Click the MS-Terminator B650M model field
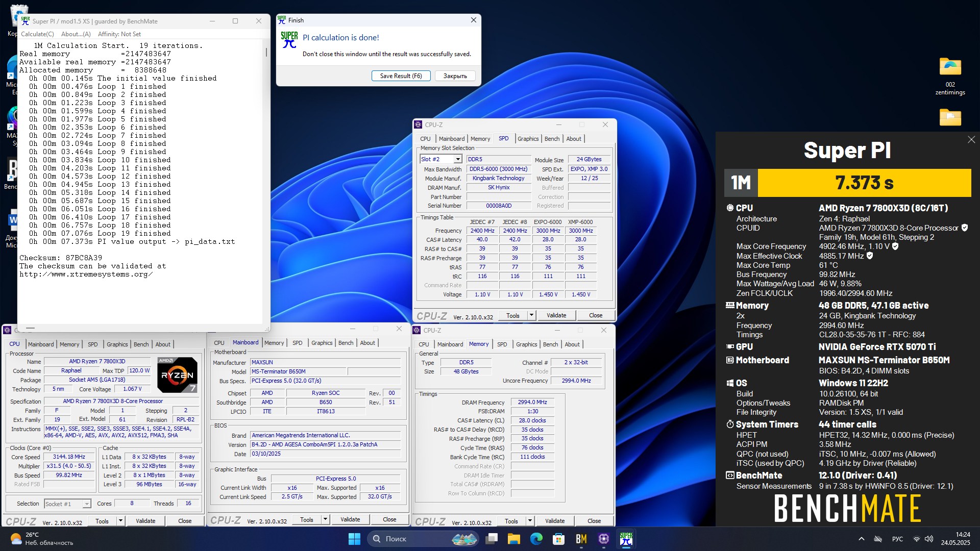The width and height of the screenshot is (980, 551). click(298, 371)
